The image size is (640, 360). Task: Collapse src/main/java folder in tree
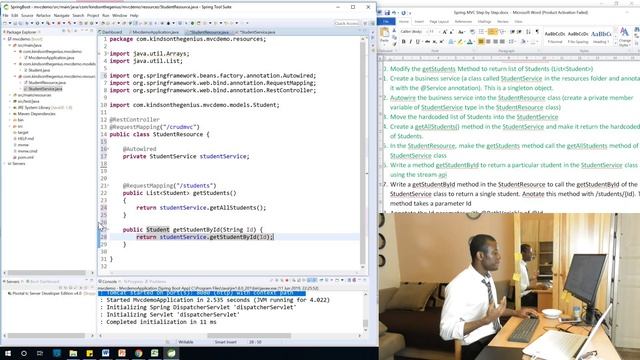(10, 45)
